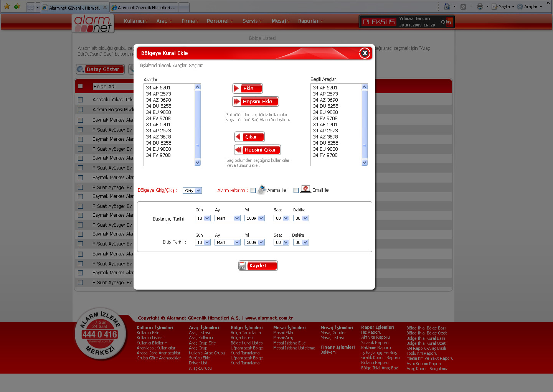Screen dimensions: 553x392
Task: Select 34 DU 5255 first entry in Araçlar list
Action: pos(158,106)
